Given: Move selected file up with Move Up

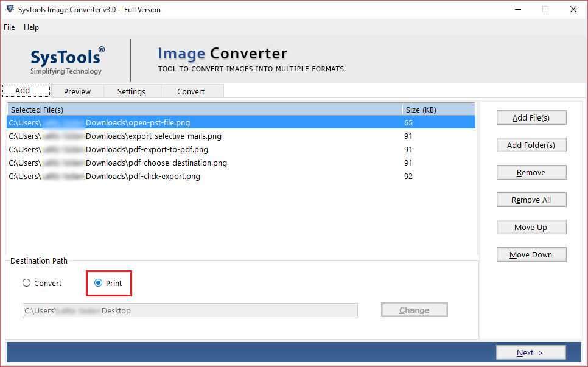Looking at the screenshot, I should (x=531, y=227).
